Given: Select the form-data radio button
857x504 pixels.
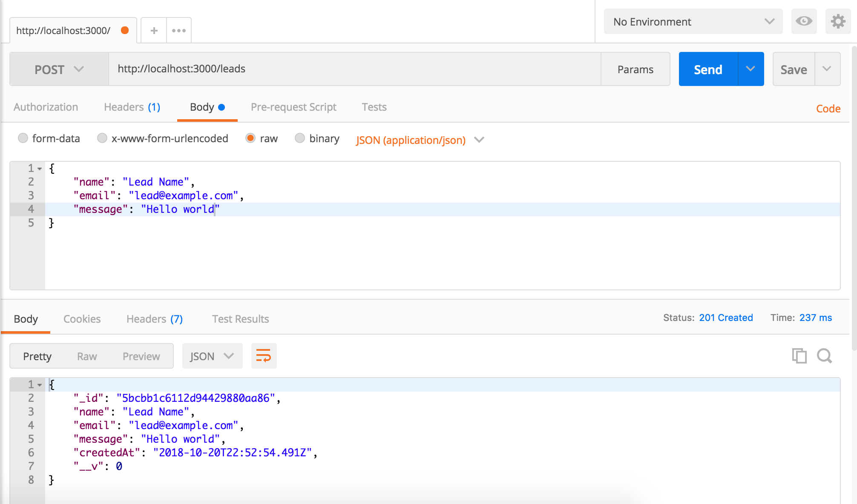Looking at the screenshot, I should click(x=23, y=138).
